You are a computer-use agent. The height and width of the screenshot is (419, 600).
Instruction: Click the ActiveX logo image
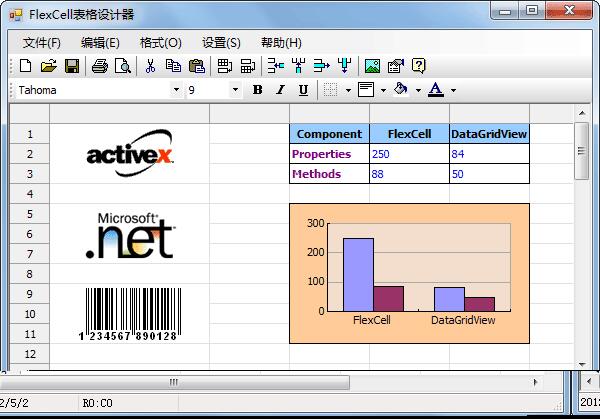(130, 153)
